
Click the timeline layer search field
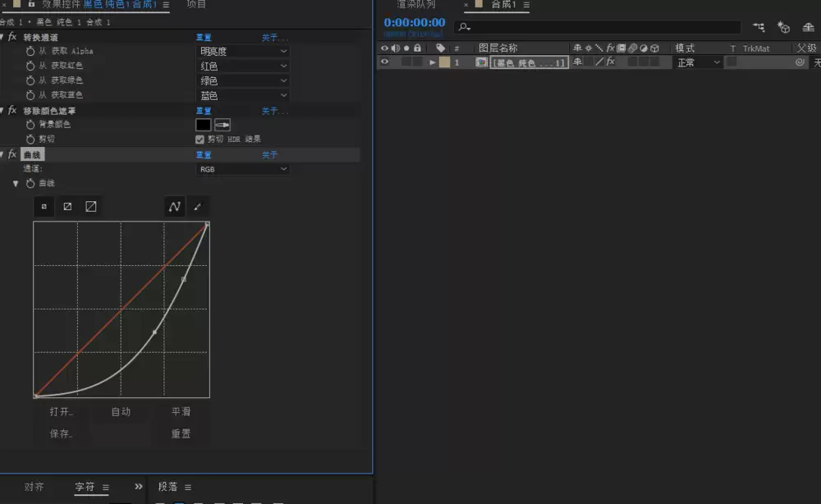coord(597,27)
